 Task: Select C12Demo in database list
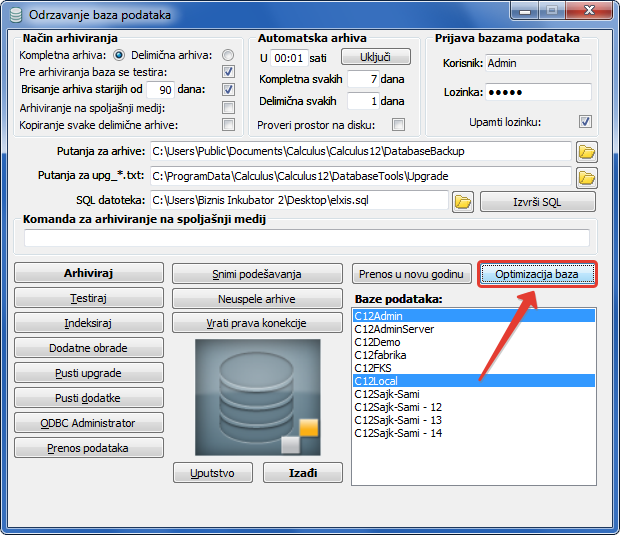click(x=377, y=342)
